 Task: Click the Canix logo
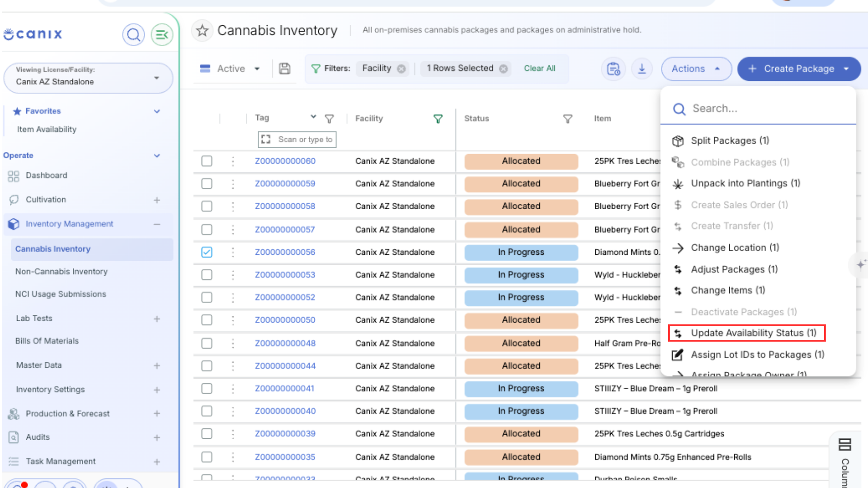33,34
